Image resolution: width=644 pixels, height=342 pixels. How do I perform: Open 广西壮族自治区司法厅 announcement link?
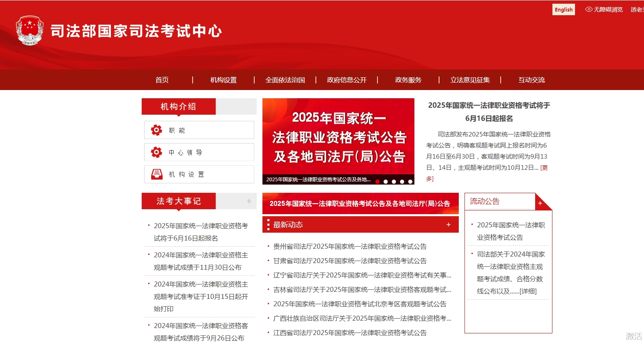click(x=362, y=318)
